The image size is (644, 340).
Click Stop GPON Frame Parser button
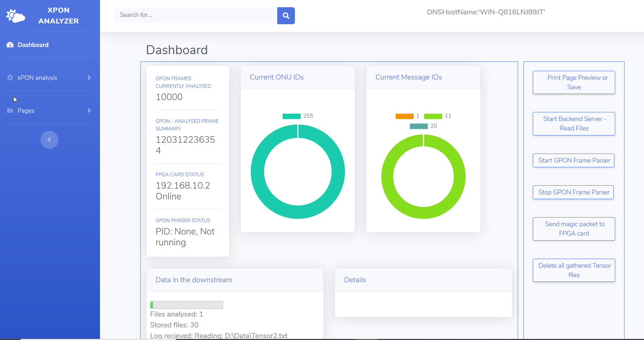tap(573, 192)
